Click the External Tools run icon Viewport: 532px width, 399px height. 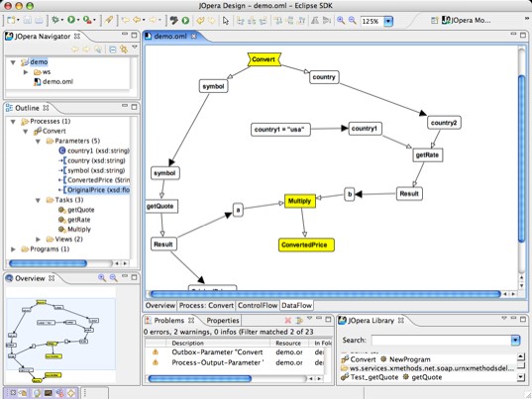click(87, 20)
